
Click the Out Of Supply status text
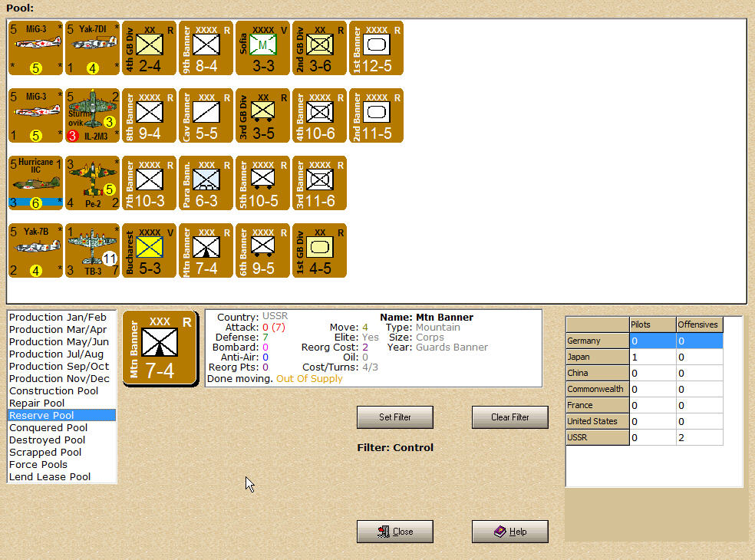[x=309, y=379]
